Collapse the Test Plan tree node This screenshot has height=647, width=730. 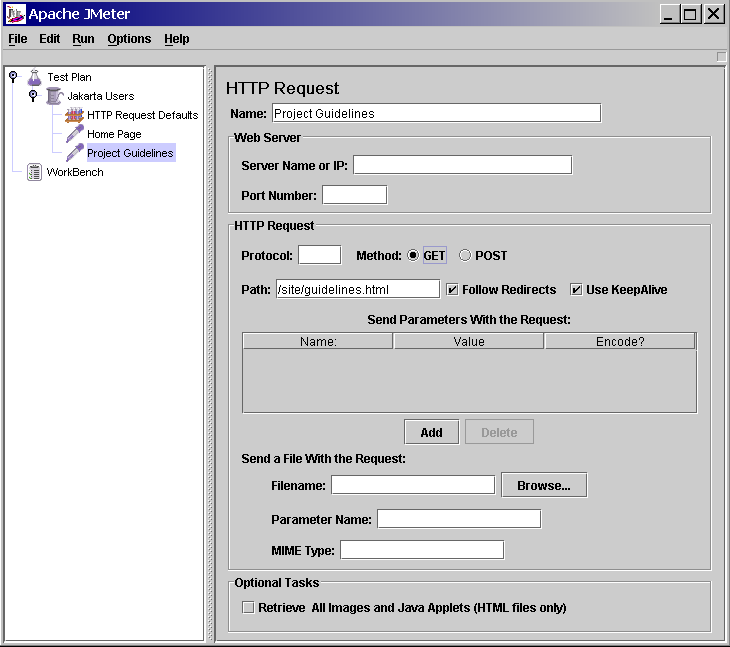click(x=13, y=76)
